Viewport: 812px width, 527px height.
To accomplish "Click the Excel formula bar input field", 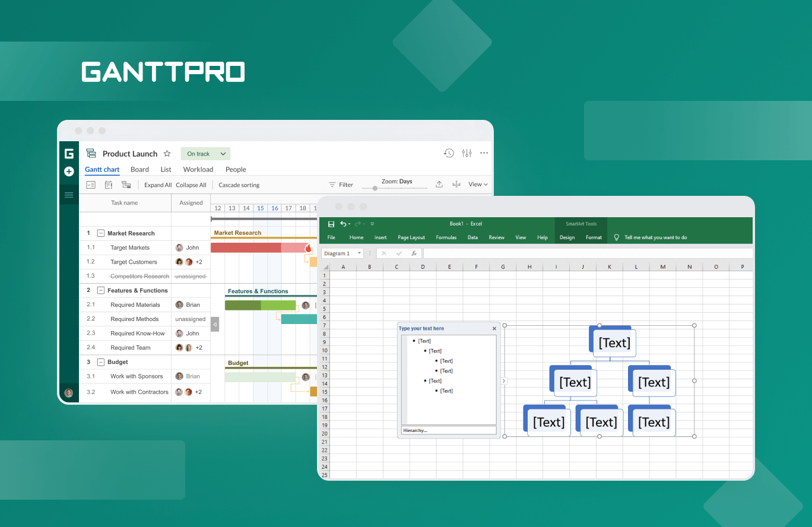I will [x=588, y=253].
